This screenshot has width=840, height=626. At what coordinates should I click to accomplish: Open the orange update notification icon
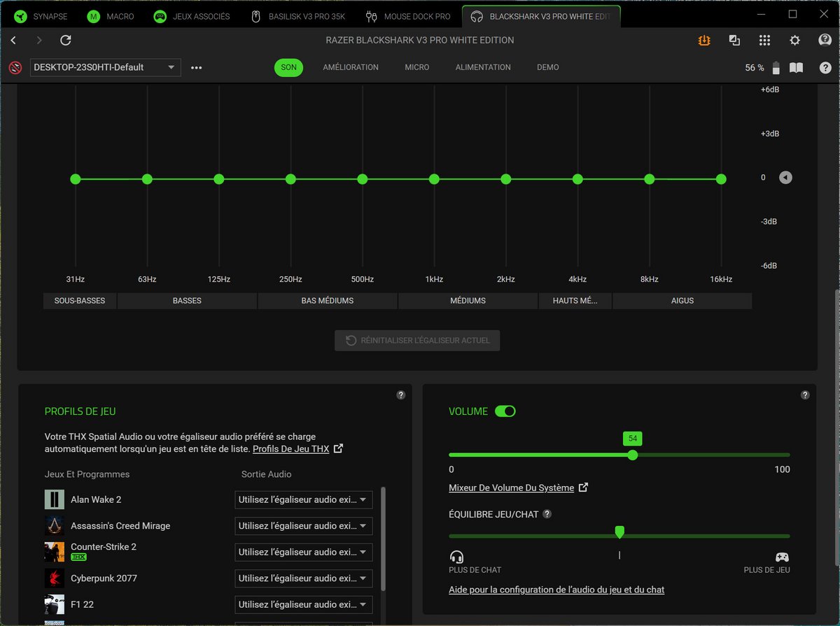click(x=704, y=41)
